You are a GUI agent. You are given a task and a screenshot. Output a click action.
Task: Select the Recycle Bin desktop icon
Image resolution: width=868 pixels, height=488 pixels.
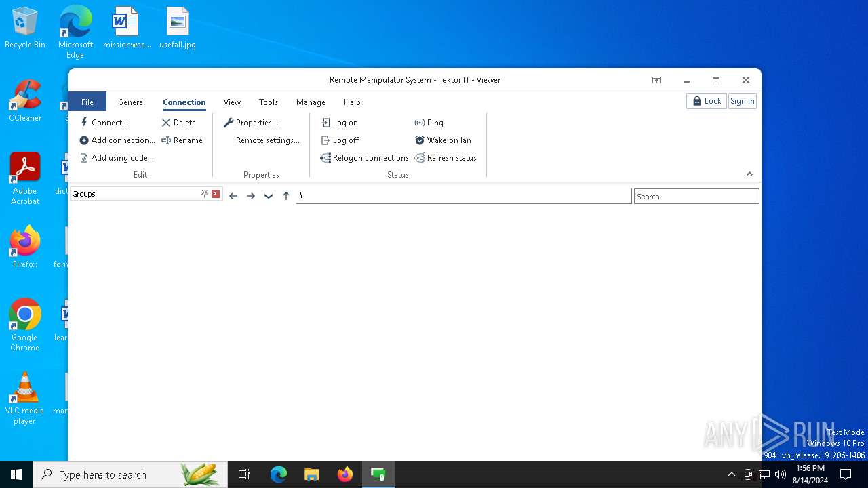pyautogui.click(x=25, y=28)
